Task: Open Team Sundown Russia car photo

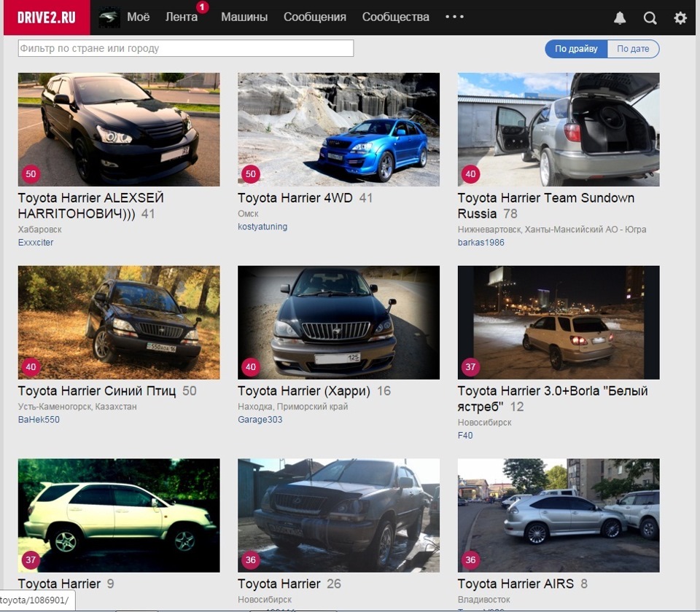Action: coord(559,130)
